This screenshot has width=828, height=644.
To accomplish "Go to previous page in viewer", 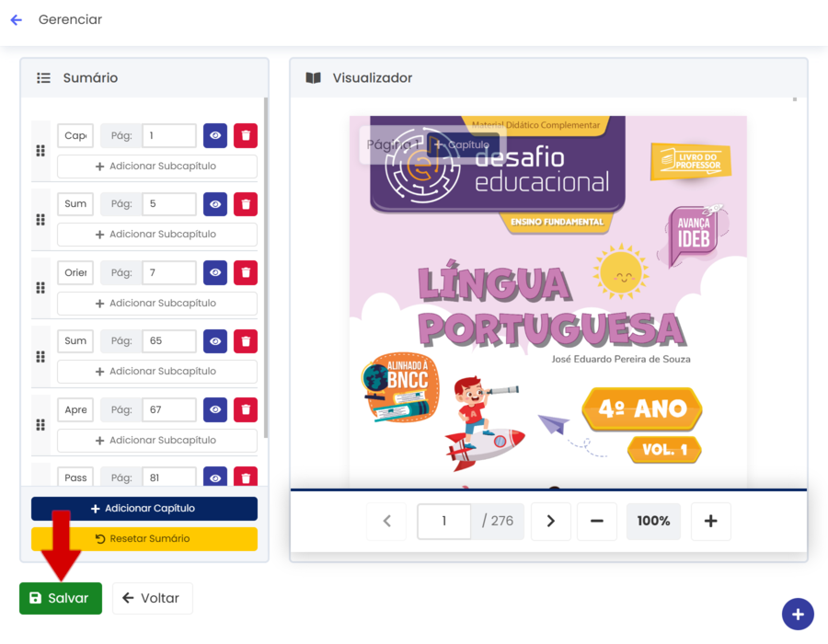I will pyautogui.click(x=386, y=521).
